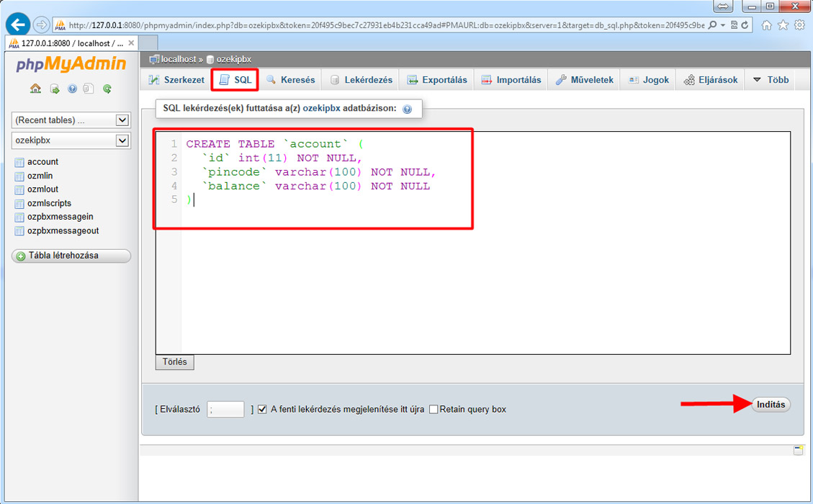Screen dimensions: 813x504
Task: Open the blue help question mark icon in sidebar
Action: pos(72,89)
